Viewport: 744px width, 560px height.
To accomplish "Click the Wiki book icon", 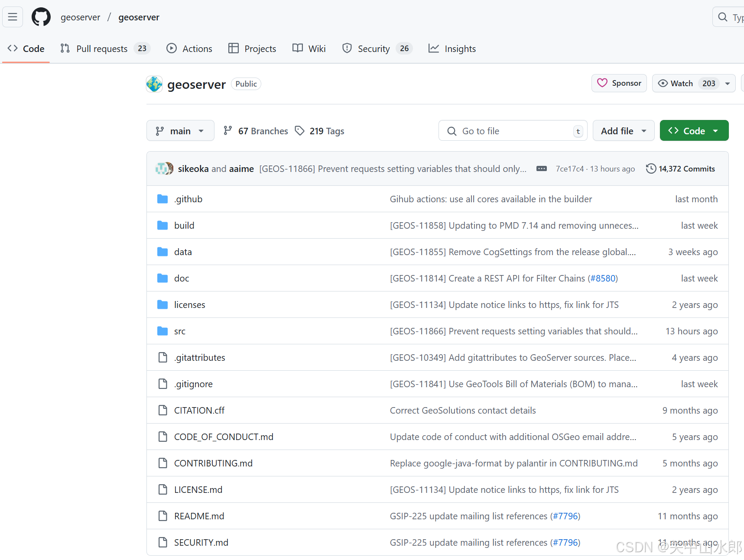I will pos(297,49).
